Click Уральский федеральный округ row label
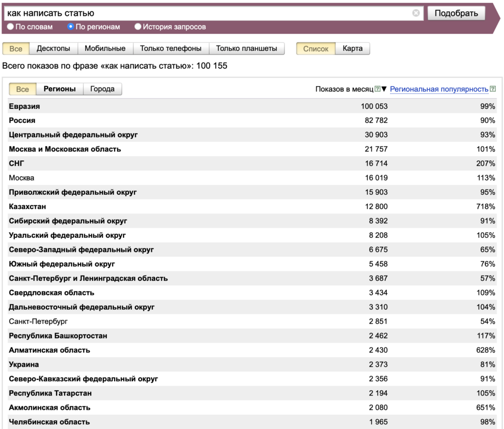Viewport: 504px width, 429px height. click(67, 235)
